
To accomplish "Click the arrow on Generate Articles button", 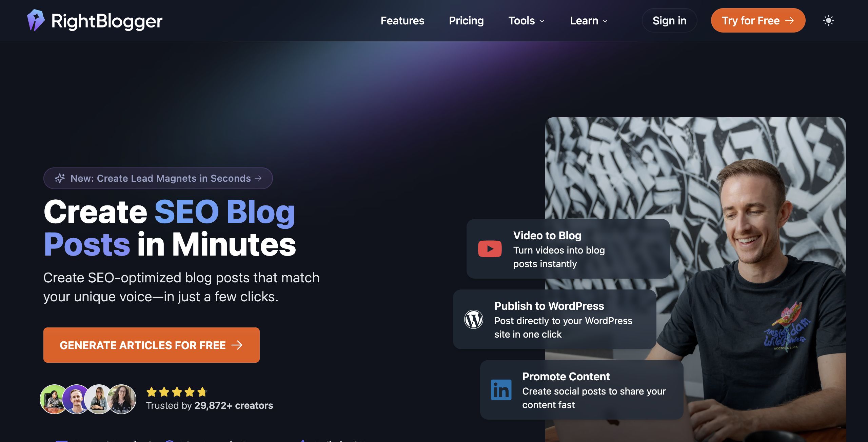I will (x=237, y=345).
